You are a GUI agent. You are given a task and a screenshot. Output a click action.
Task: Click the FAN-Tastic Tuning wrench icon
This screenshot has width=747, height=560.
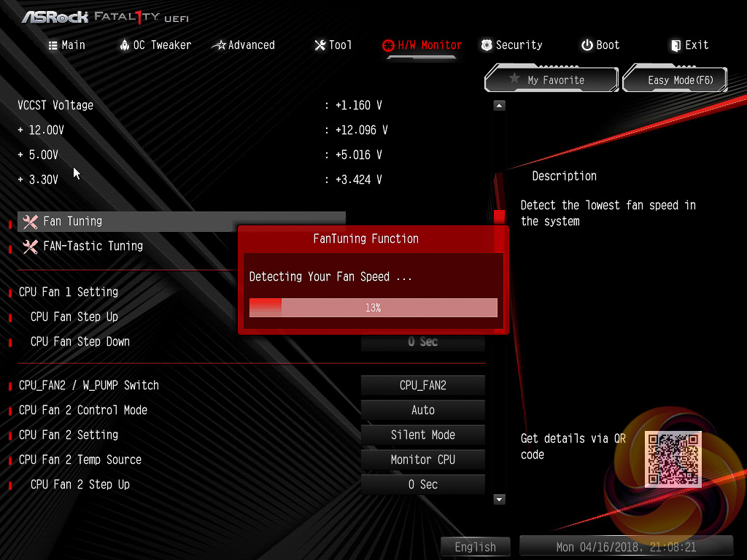coord(30,246)
